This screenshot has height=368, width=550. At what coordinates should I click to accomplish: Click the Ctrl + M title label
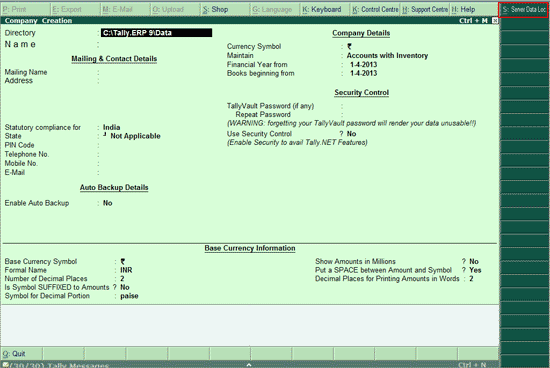pos(473,21)
